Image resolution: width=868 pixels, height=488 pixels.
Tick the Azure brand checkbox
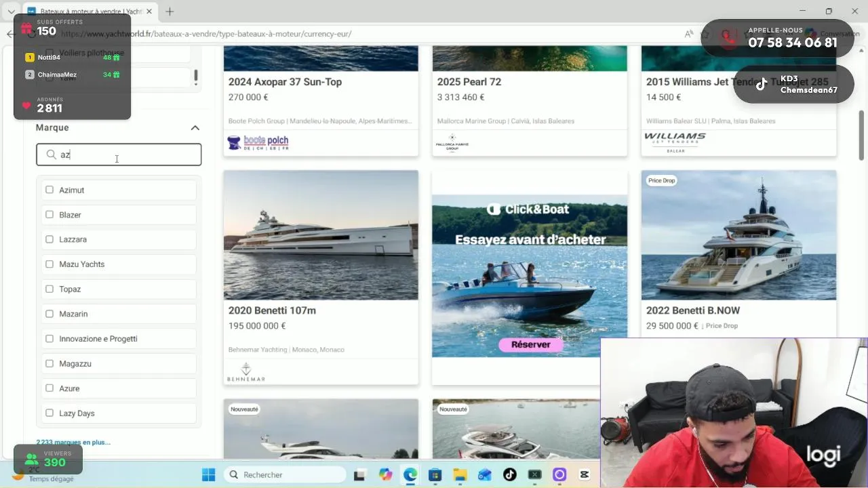[x=50, y=388]
